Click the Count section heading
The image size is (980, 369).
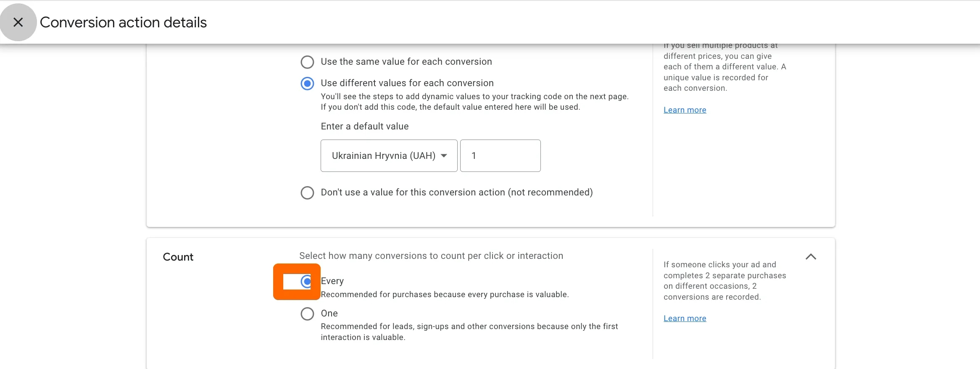[x=178, y=257]
